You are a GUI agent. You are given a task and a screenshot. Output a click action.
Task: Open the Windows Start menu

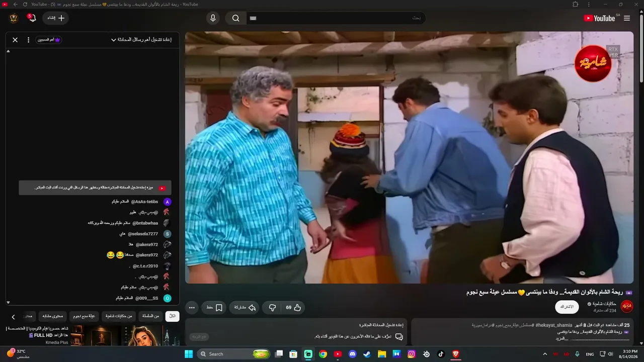(189, 354)
